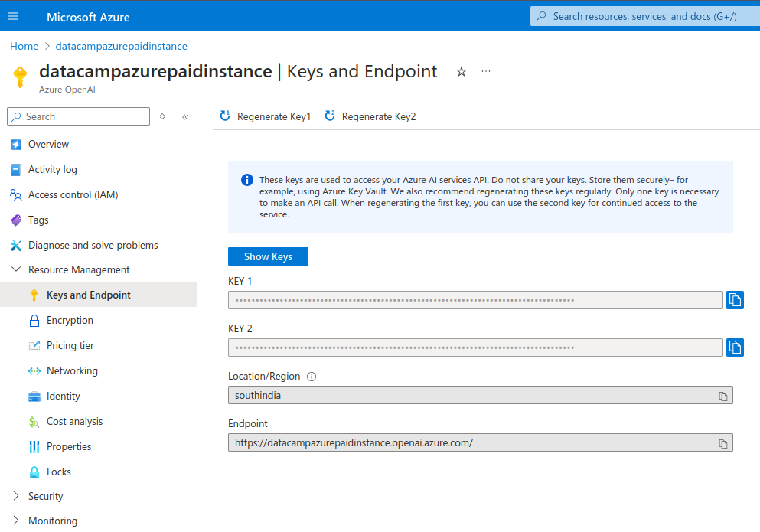The image size is (760, 532).
Task: Copy KEY 2 to clipboard
Action: click(735, 348)
